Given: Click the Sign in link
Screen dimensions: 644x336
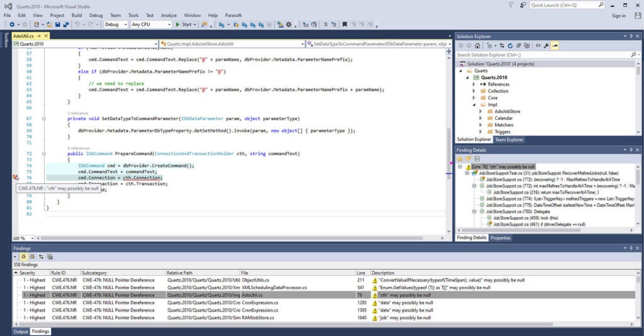Looking at the screenshot, I should [618, 16].
